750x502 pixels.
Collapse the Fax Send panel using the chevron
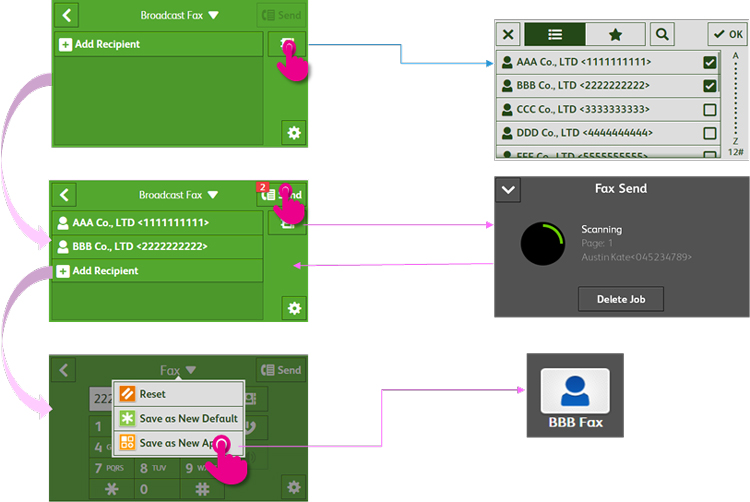click(508, 190)
